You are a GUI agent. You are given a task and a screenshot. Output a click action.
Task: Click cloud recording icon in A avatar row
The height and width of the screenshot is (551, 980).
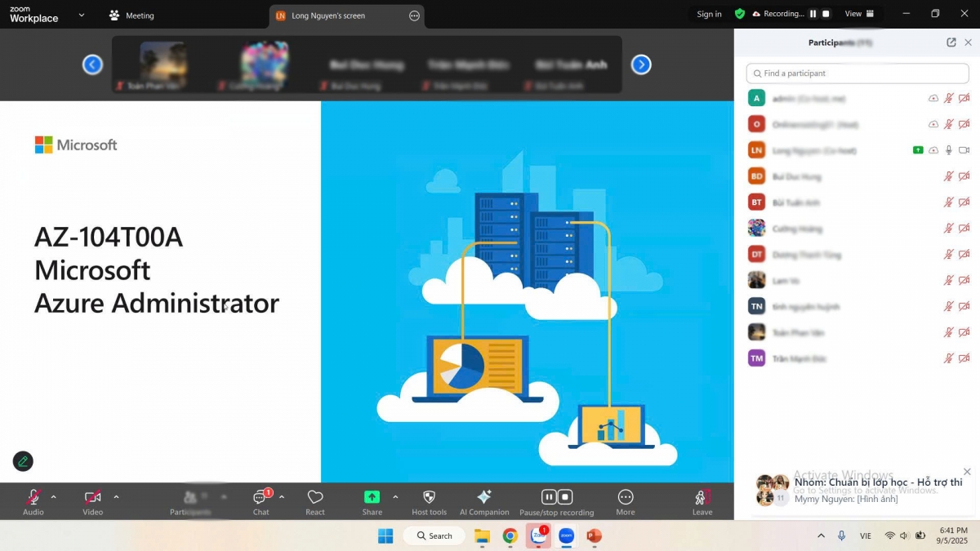pos(933,98)
